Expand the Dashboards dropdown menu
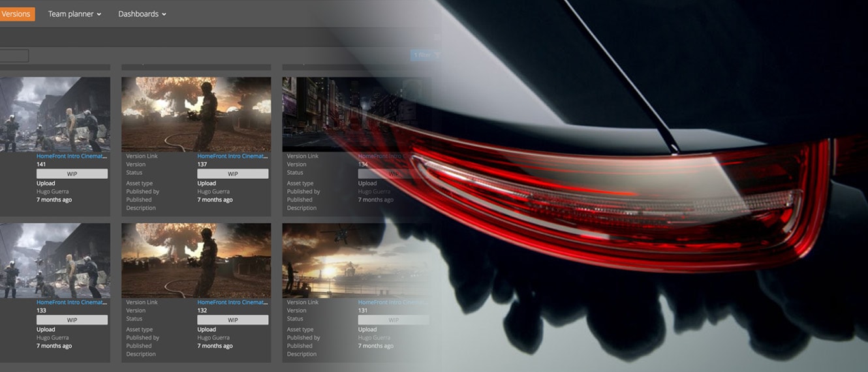Viewport: 868px width, 372px height. pyautogui.click(x=142, y=14)
